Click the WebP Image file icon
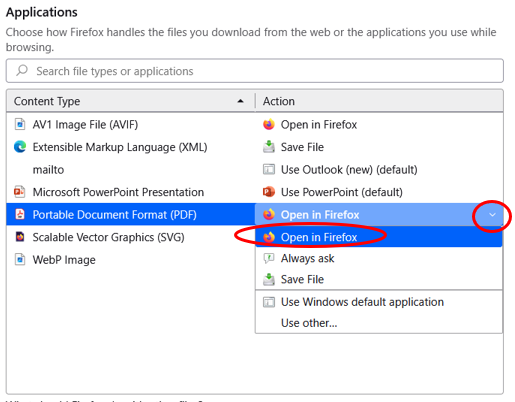The width and height of the screenshot is (515, 402). click(20, 259)
